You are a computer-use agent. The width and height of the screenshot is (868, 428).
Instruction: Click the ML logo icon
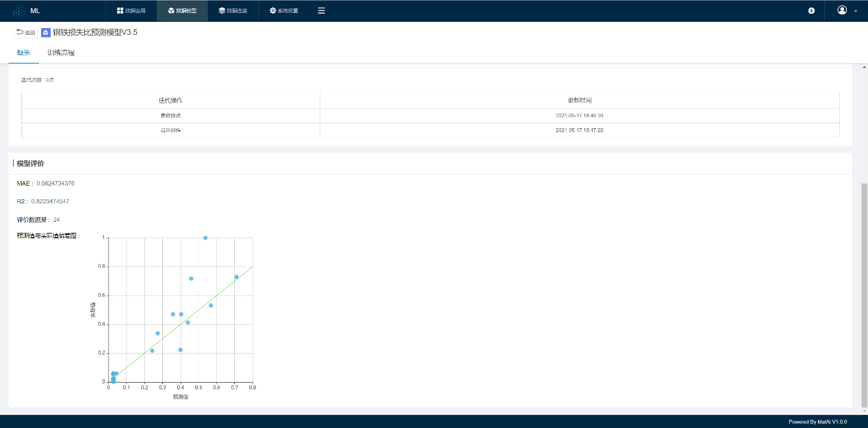pos(18,11)
